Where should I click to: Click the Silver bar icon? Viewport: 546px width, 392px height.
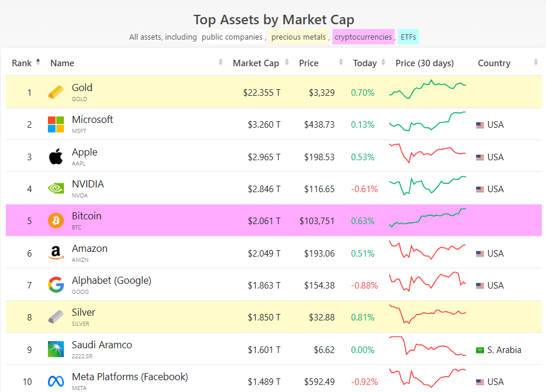[56, 318]
